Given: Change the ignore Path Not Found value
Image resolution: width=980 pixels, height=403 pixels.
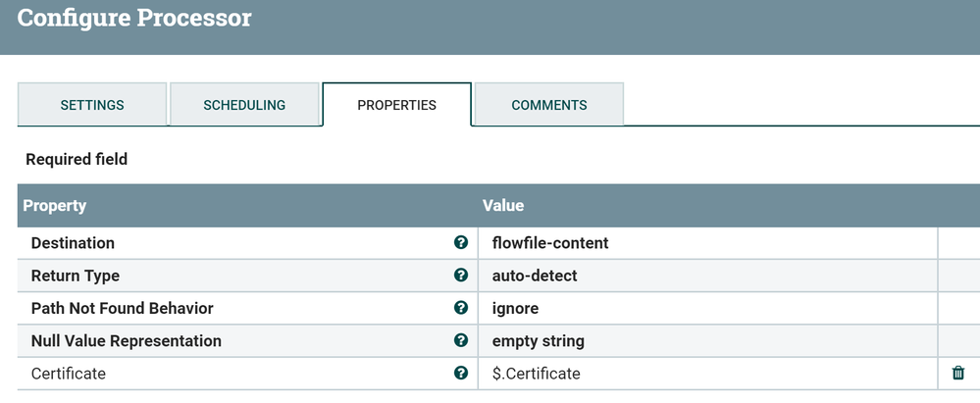Looking at the screenshot, I should pos(707,308).
